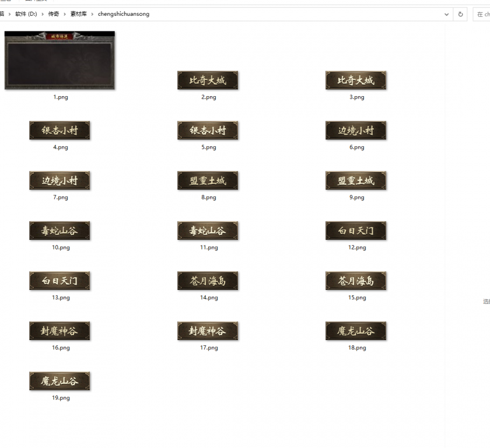490x448 pixels.
Task: Select the 苍月海岛 image 14.png
Action: pyautogui.click(x=208, y=281)
